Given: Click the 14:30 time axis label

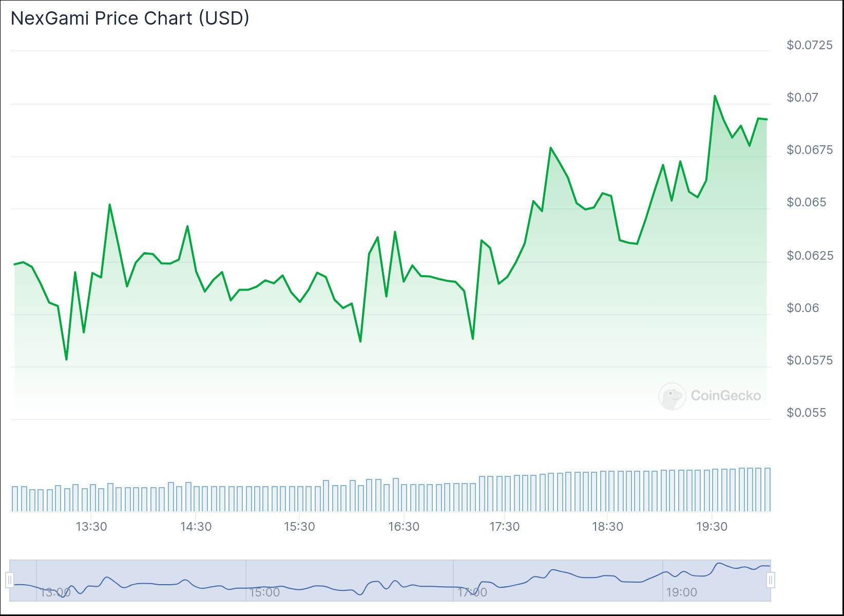Looking at the screenshot, I should click(196, 527).
